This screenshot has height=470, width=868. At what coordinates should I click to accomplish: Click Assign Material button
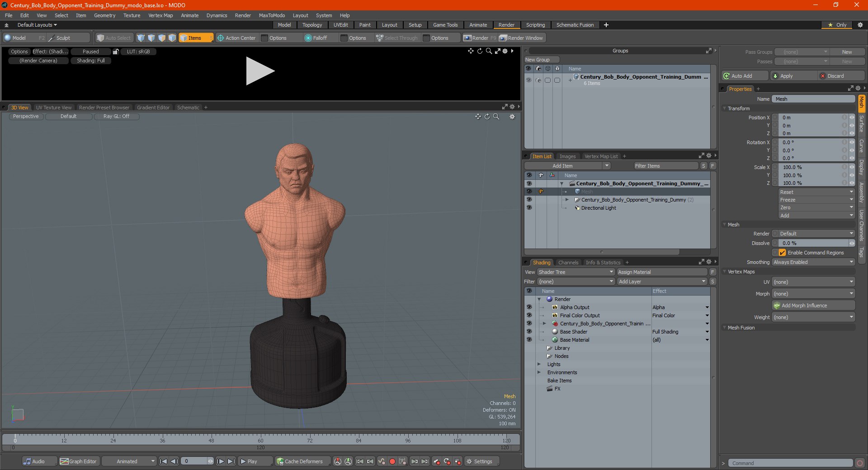click(662, 272)
